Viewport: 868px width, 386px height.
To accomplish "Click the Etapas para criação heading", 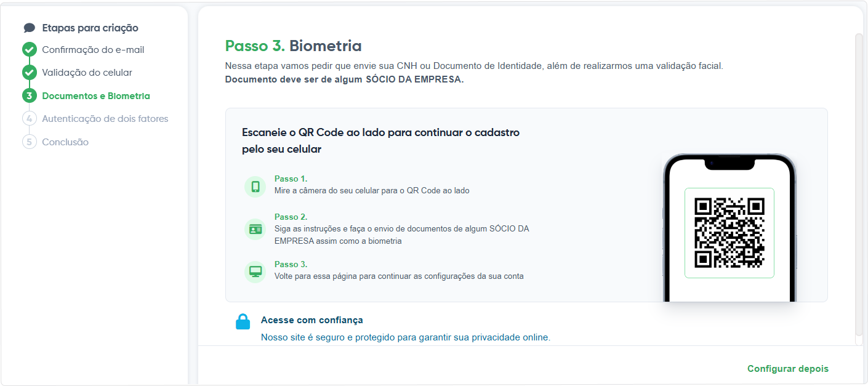I will pos(90,28).
